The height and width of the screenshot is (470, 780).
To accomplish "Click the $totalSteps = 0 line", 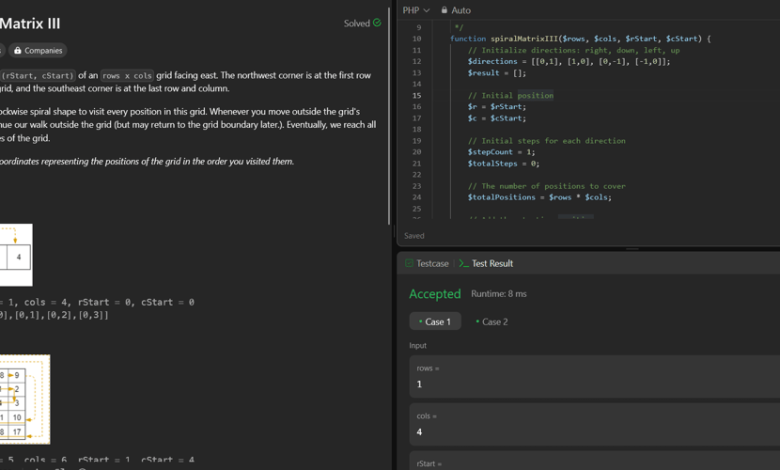I will coord(503,163).
